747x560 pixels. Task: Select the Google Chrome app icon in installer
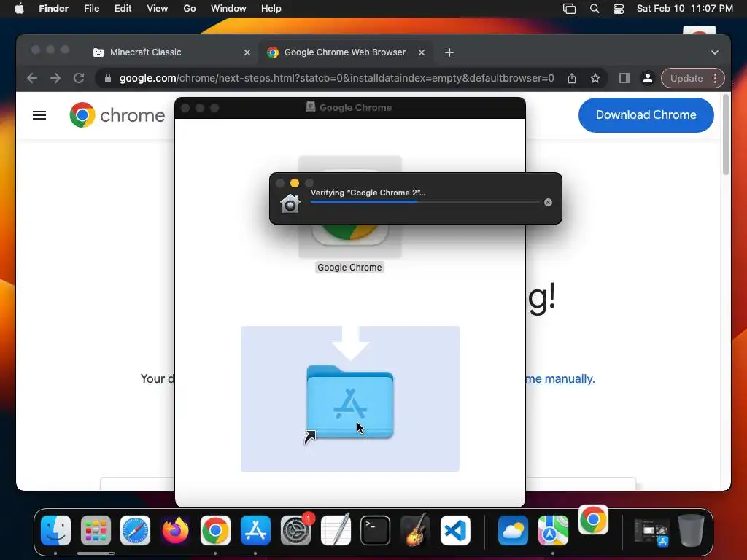[x=349, y=206]
